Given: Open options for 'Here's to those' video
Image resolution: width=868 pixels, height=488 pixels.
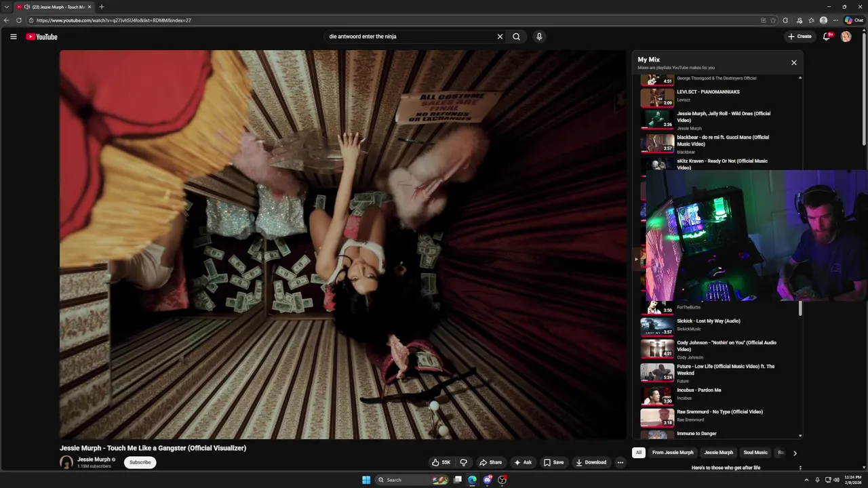Looking at the screenshot, I should tap(800, 468).
